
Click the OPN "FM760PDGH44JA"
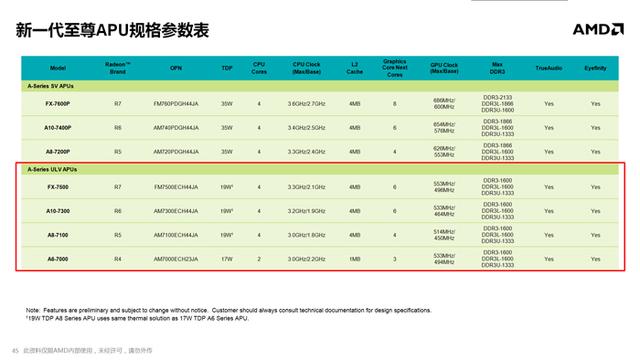[176, 104]
